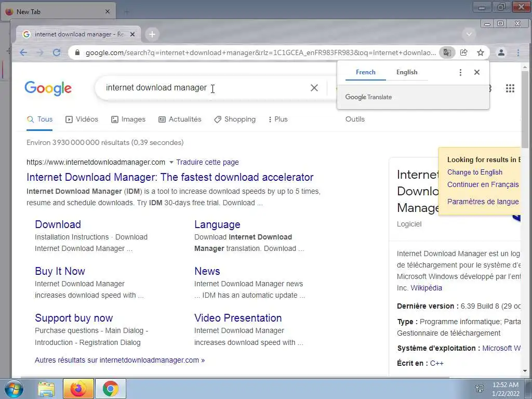The height and width of the screenshot is (399, 532).
Task: Open the Outils search tools
Action: (355, 119)
